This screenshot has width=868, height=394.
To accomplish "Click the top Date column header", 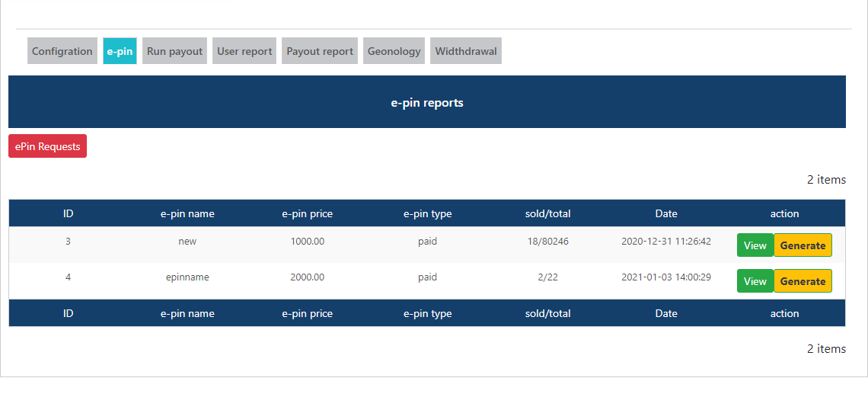I will tap(666, 213).
